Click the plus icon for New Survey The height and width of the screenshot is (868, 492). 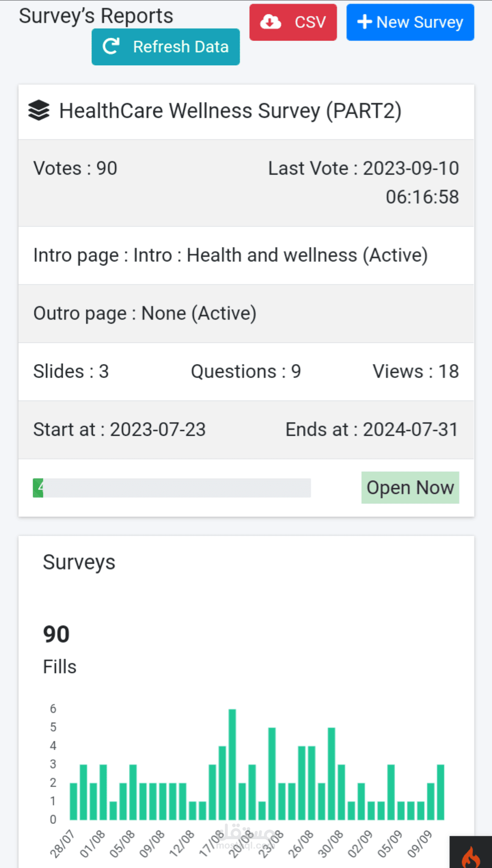point(364,22)
